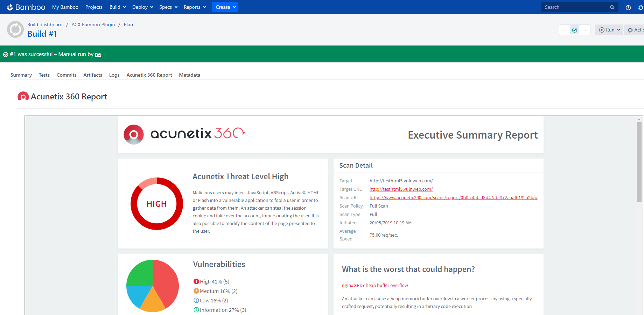Click the search magnifier icon
644x315 pixels.
pyautogui.click(x=612, y=7)
